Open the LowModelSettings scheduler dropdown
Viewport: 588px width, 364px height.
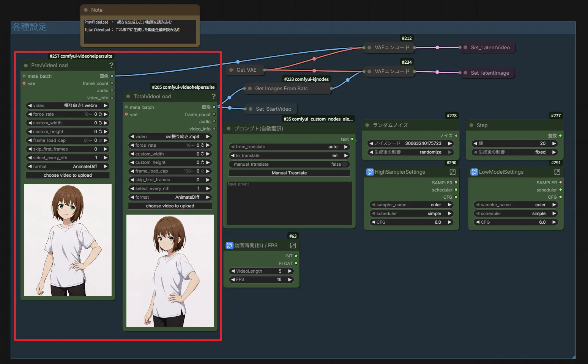[515, 213]
